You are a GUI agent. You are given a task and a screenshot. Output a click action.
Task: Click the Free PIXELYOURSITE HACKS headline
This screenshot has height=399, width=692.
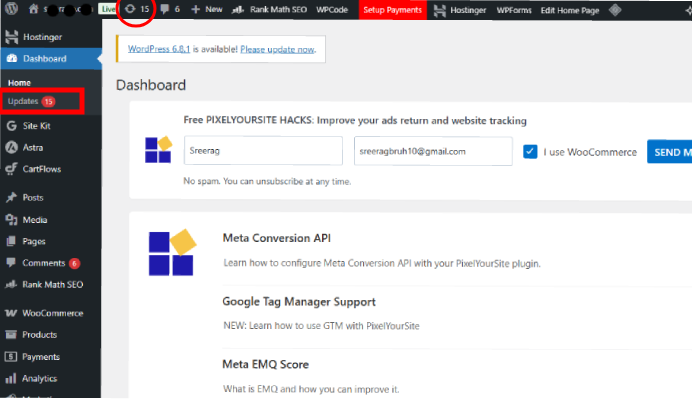[x=355, y=120]
